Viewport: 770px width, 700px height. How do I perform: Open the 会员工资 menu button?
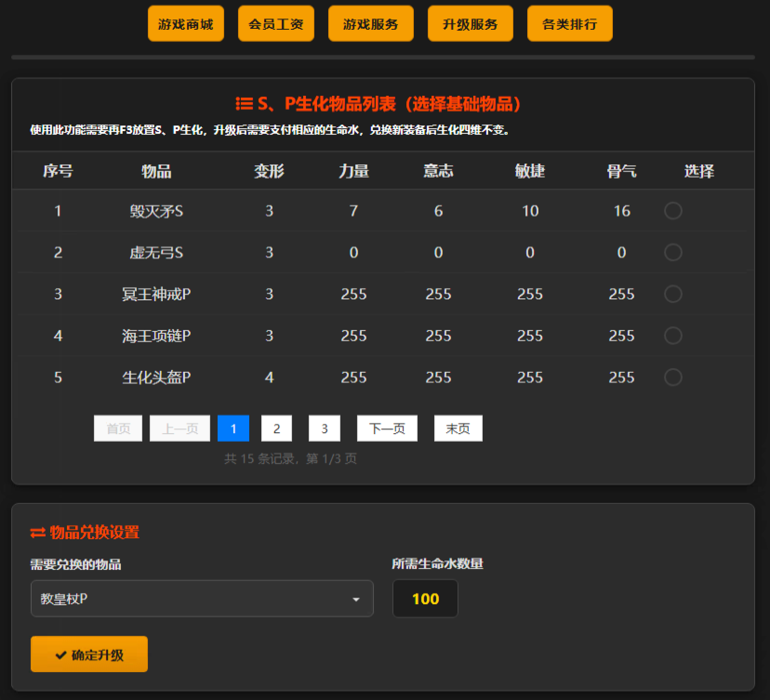(276, 24)
